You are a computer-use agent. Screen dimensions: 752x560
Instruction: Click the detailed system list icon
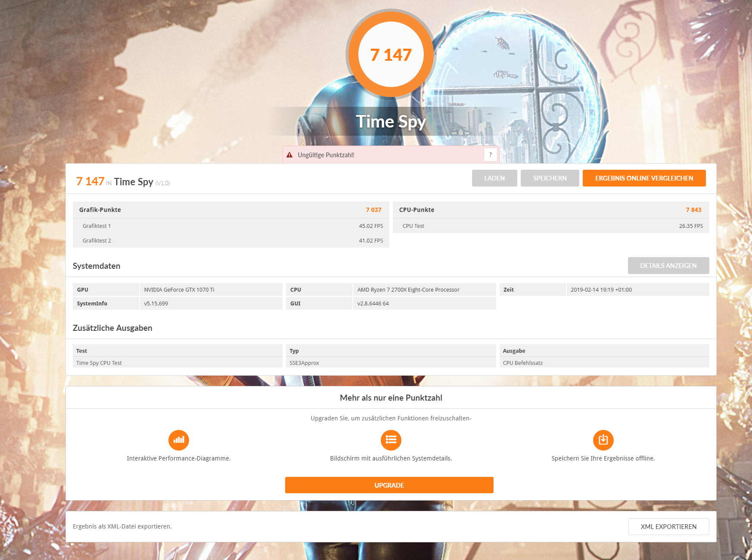pyautogui.click(x=391, y=440)
